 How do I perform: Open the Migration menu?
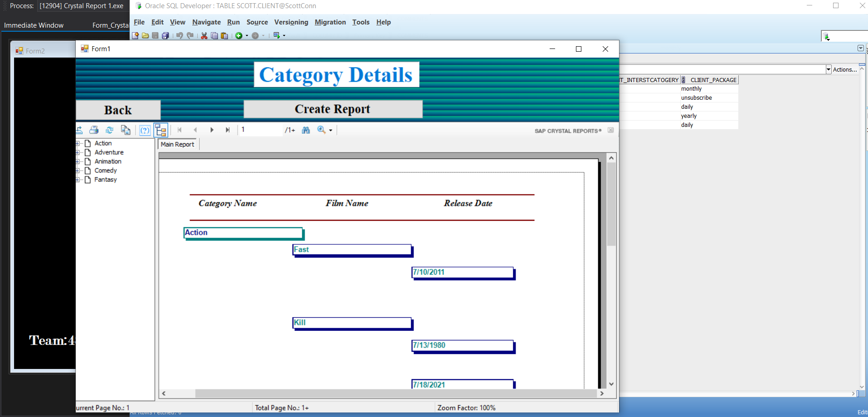[x=330, y=22]
